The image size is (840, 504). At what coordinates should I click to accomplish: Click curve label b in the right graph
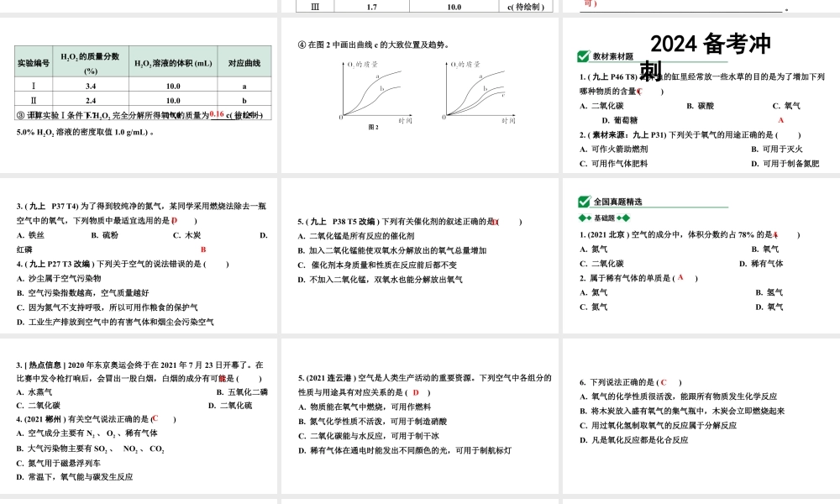pyautogui.click(x=485, y=89)
